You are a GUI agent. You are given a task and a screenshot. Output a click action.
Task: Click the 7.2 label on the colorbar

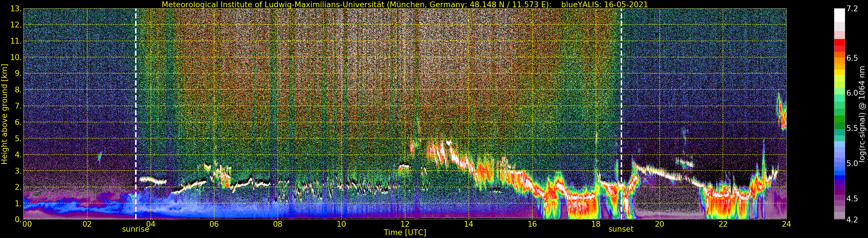click(x=852, y=9)
